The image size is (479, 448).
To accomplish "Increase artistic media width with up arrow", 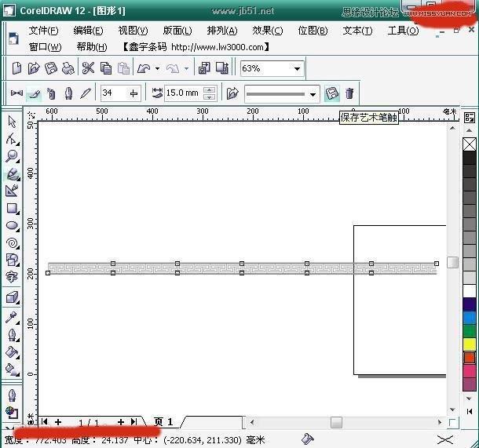I will (209, 89).
